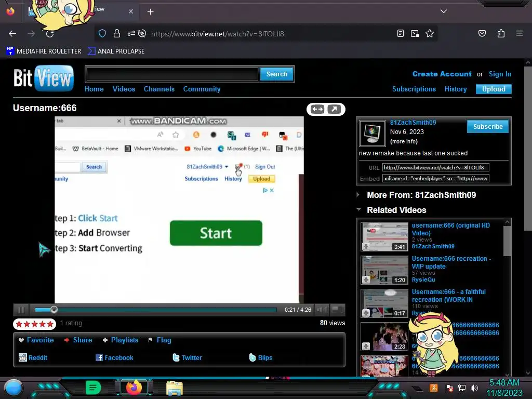Click the BitView search input field
The image size is (532, 399).
(172, 74)
